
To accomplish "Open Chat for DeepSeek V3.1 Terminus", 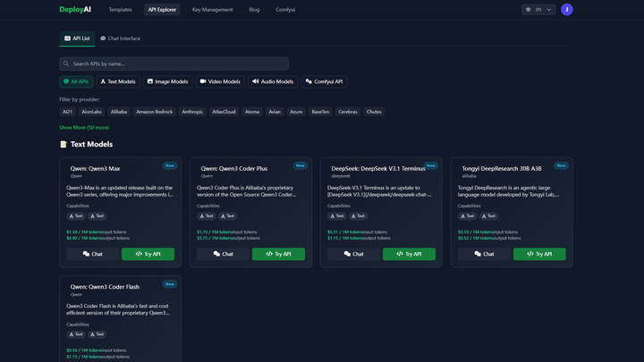I will tap(353, 254).
